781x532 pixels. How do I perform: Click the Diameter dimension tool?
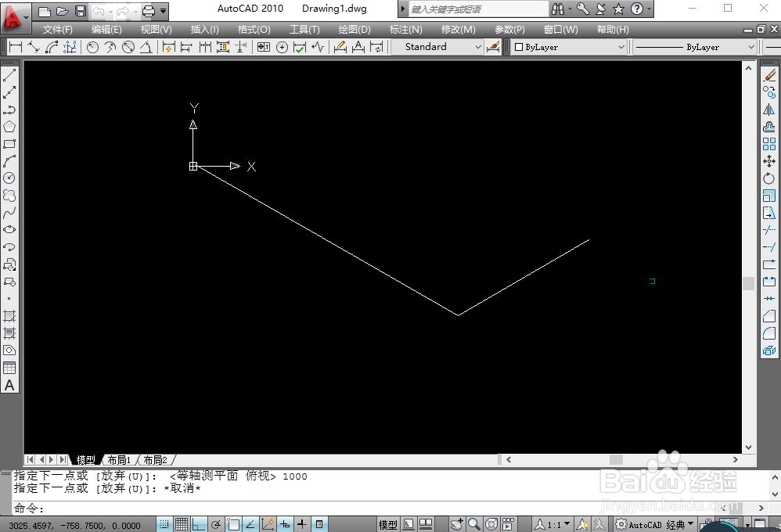128,47
